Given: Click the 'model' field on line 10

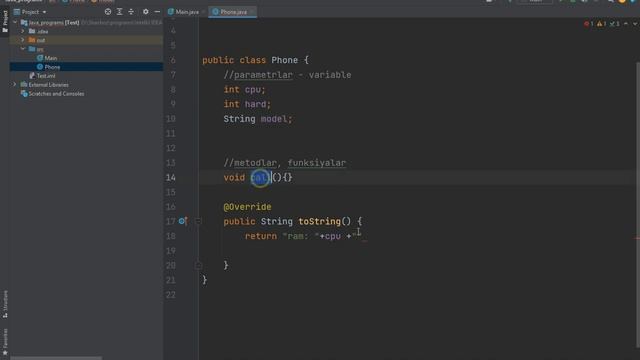Looking at the screenshot, I should pos(274,119).
